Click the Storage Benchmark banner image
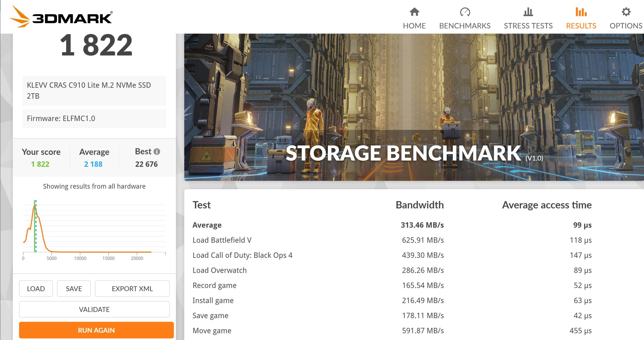Image resolution: width=644 pixels, height=340 pixels. pyautogui.click(x=414, y=107)
